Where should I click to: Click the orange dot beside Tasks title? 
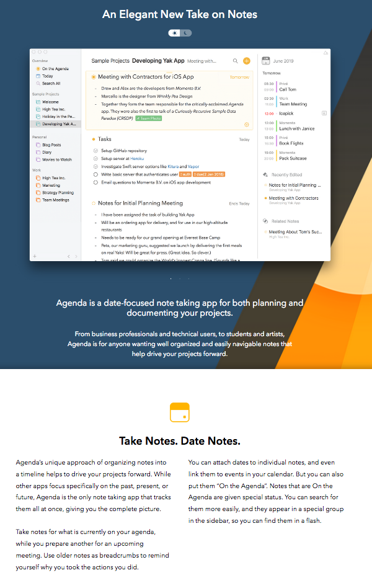click(94, 139)
